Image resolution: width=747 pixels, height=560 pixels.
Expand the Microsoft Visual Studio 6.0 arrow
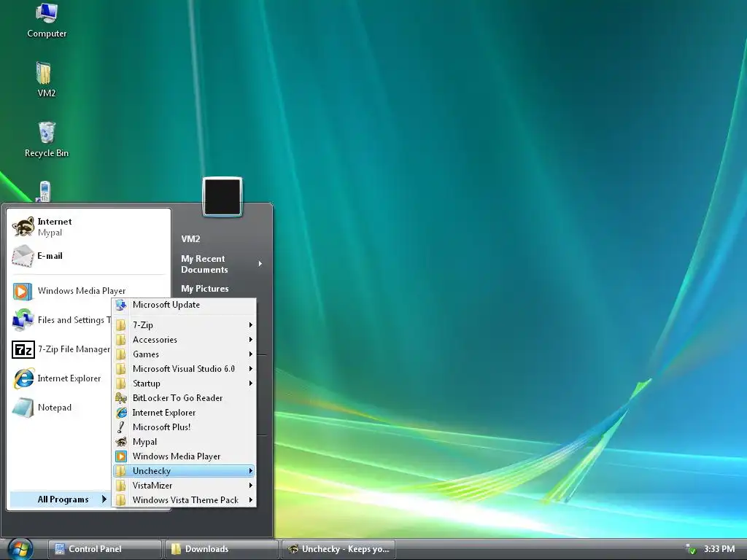point(250,369)
